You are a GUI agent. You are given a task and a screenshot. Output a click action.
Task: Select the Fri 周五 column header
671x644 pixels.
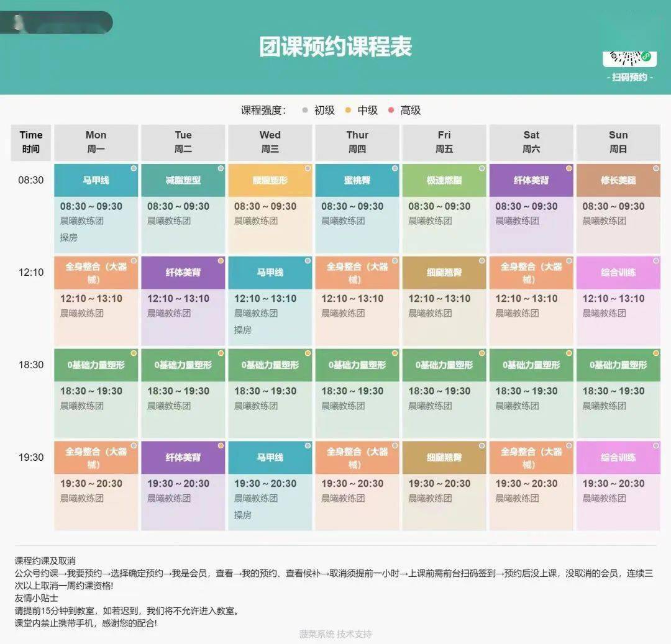tap(444, 142)
